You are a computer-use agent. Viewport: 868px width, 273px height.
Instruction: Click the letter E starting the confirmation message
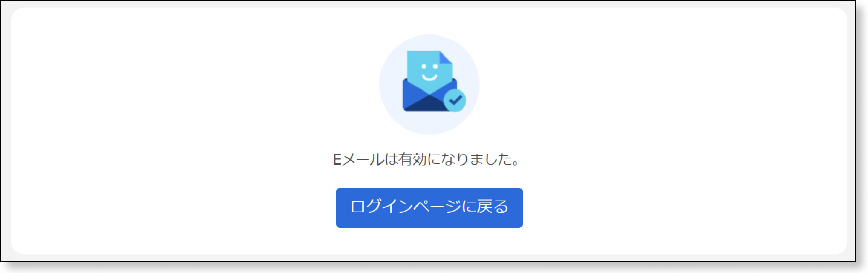click(337, 160)
